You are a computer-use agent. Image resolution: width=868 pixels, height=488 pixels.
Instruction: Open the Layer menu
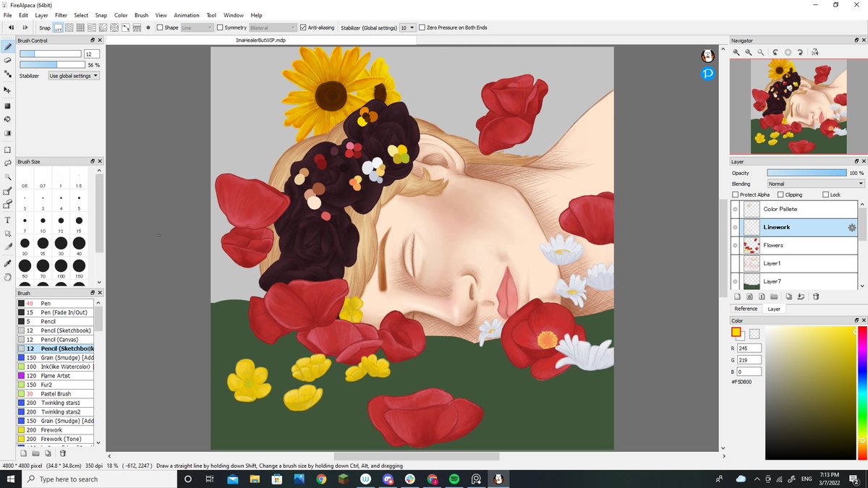pyautogui.click(x=41, y=15)
